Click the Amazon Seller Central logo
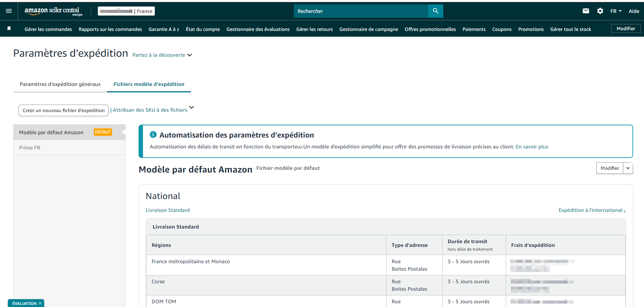This screenshot has height=307, width=644. pyautogui.click(x=53, y=11)
